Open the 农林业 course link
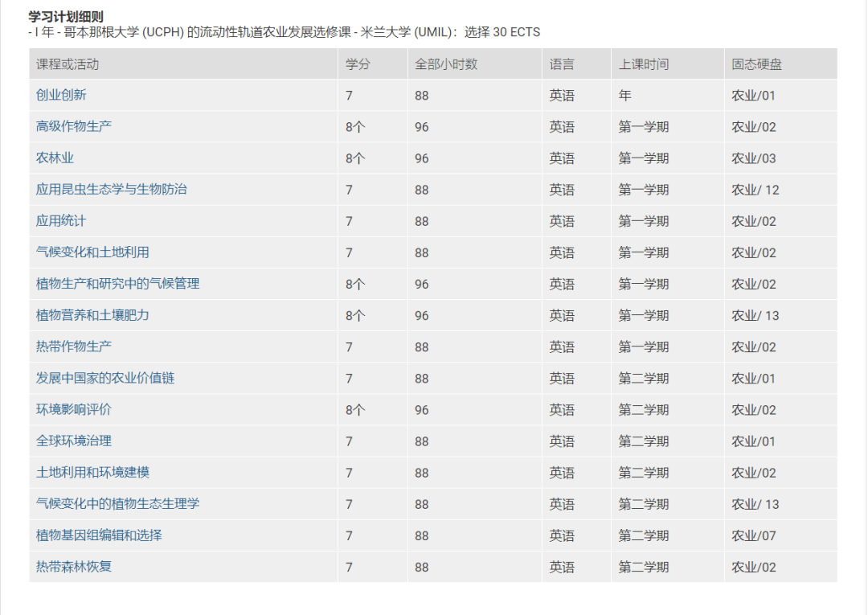Image resolution: width=868 pixels, height=615 pixels. click(x=55, y=158)
